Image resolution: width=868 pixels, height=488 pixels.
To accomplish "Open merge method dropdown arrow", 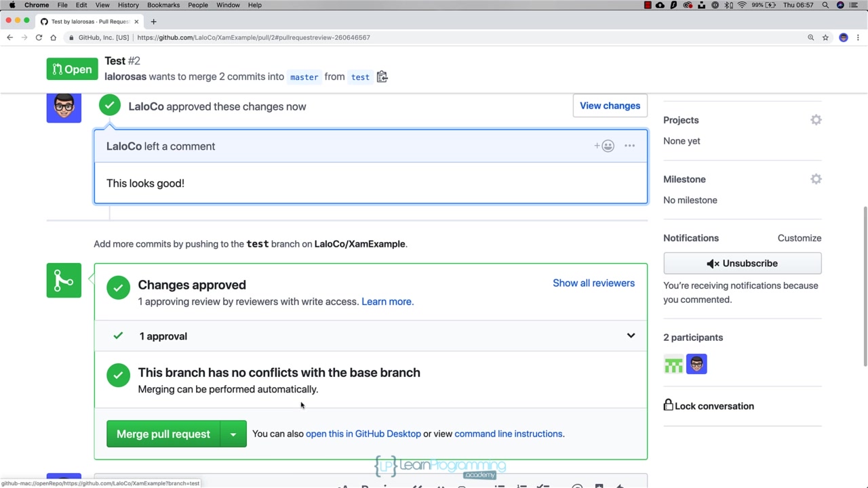I will click(x=233, y=434).
